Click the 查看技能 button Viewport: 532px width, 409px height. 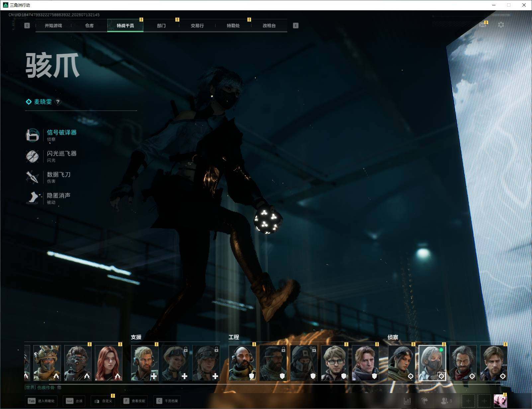(134, 401)
